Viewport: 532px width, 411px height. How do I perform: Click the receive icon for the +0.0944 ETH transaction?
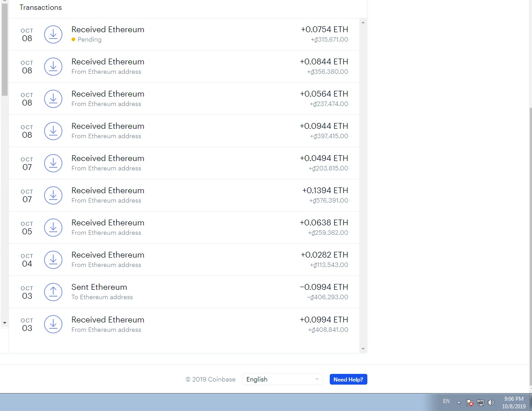pyautogui.click(x=53, y=131)
